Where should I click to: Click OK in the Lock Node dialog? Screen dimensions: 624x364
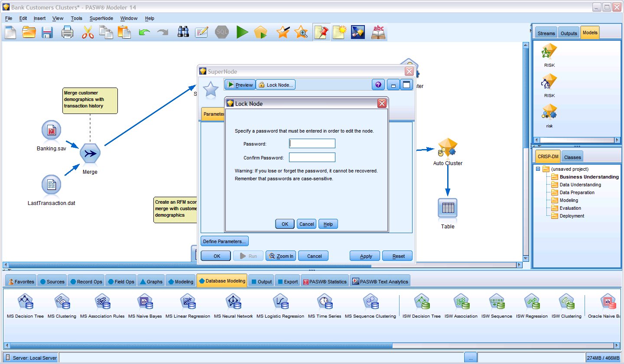[285, 224]
